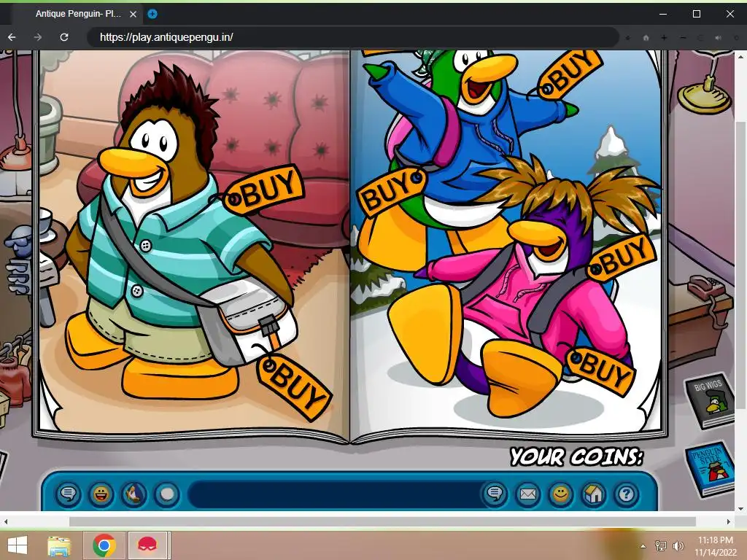Viewport: 747px width, 560px height.
Task: Open the buddy list smiley icon
Action: 560,494
